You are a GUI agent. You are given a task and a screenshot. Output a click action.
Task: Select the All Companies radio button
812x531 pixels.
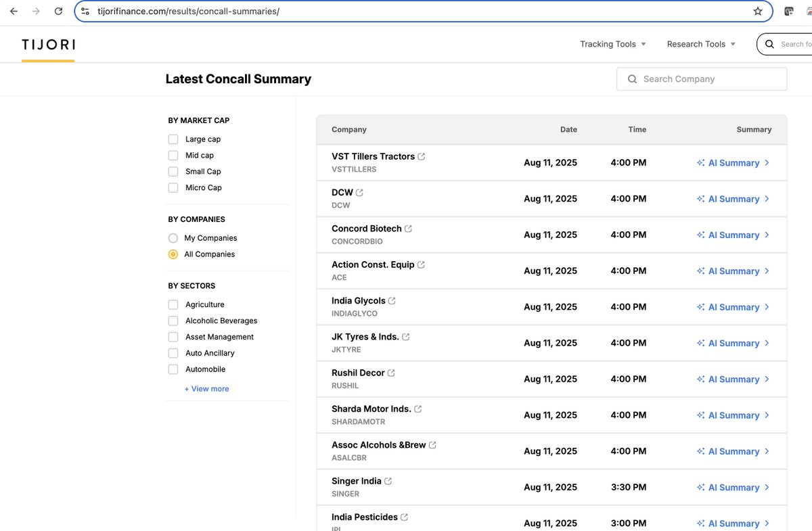coord(173,254)
